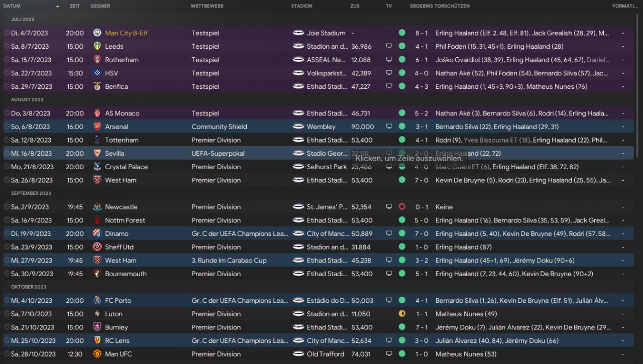Tick the selection circle for the Burnley row
Screen dimensions: 643x364
[7, 327]
